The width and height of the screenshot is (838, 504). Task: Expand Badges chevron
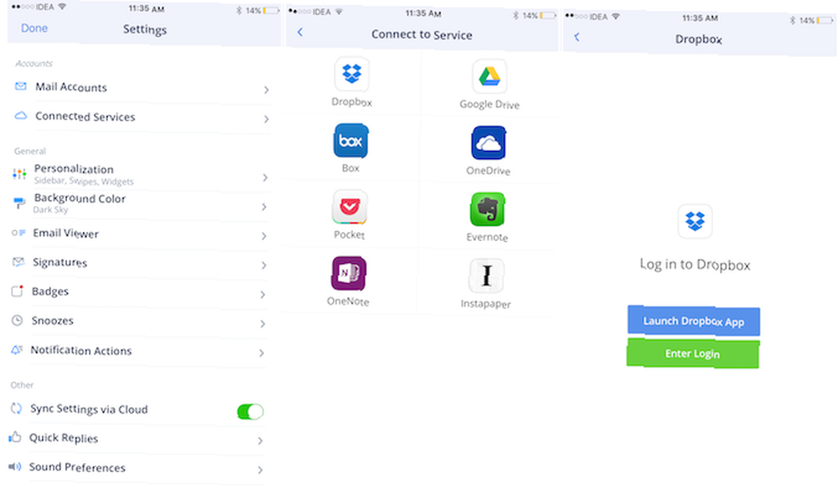262,294
